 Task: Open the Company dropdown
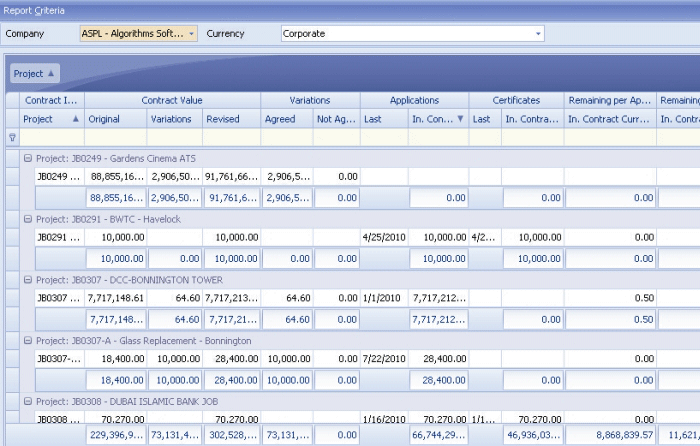click(191, 33)
